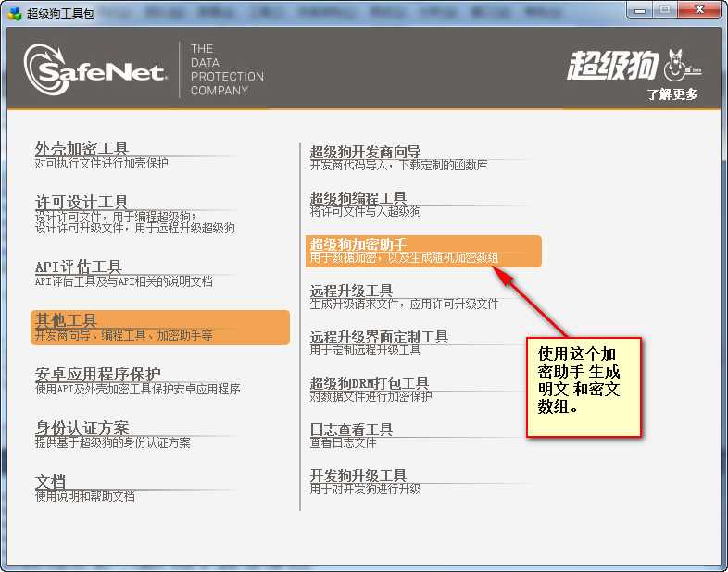
Task: Click the 超级狗工具包 title bar app icon
Action: click(15, 13)
